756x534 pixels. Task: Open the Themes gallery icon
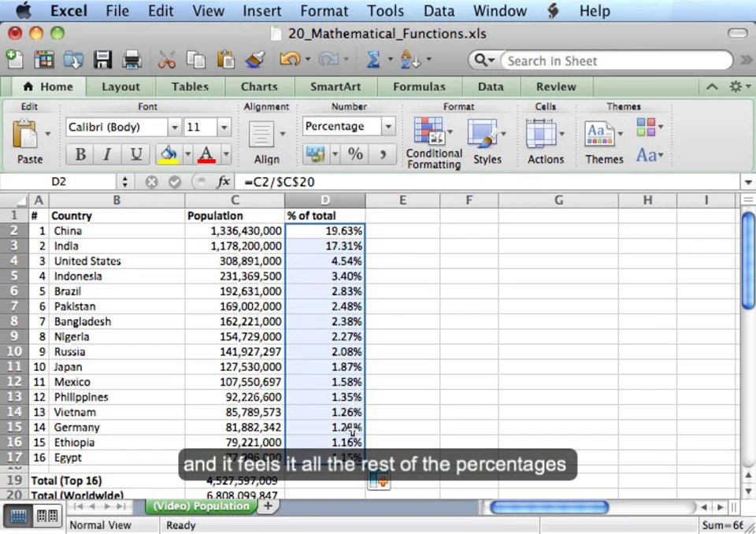599,134
